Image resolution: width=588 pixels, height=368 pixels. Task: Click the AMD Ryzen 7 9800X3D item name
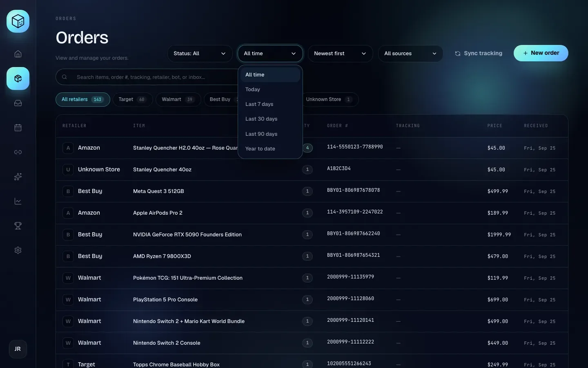pyautogui.click(x=162, y=256)
